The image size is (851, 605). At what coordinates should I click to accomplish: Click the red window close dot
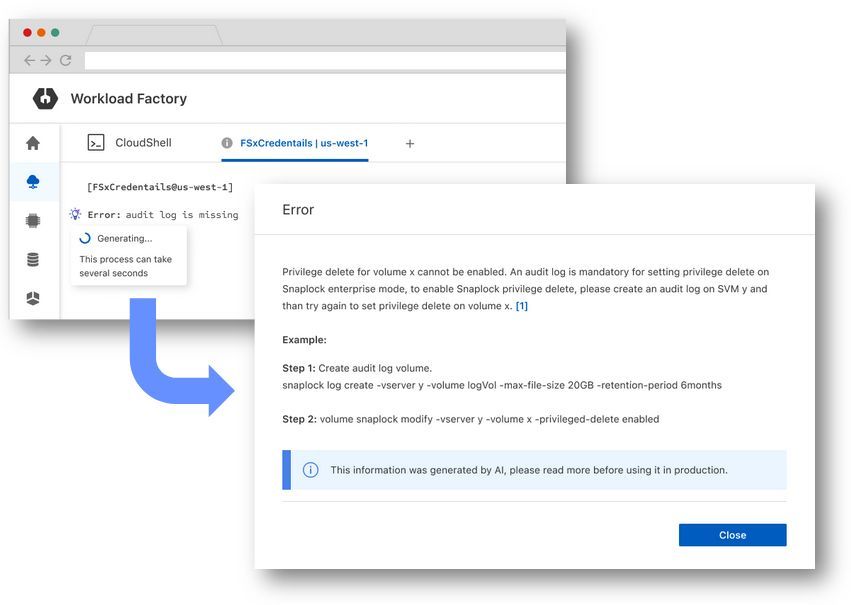click(27, 33)
